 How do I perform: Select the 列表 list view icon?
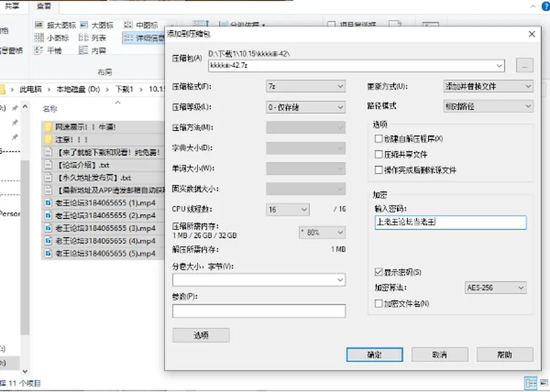pyautogui.click(x=84, y=38)
